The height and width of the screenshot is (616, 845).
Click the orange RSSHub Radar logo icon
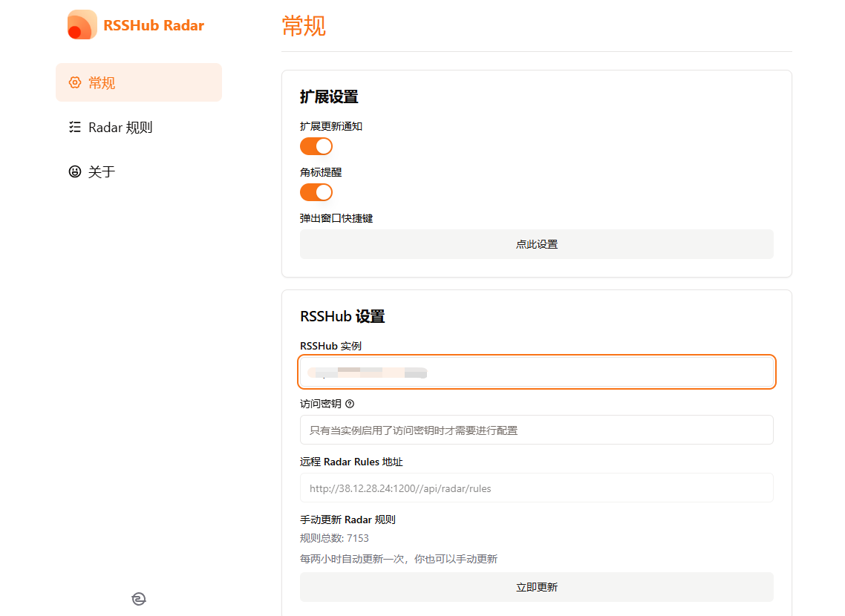tap(82, 25)
